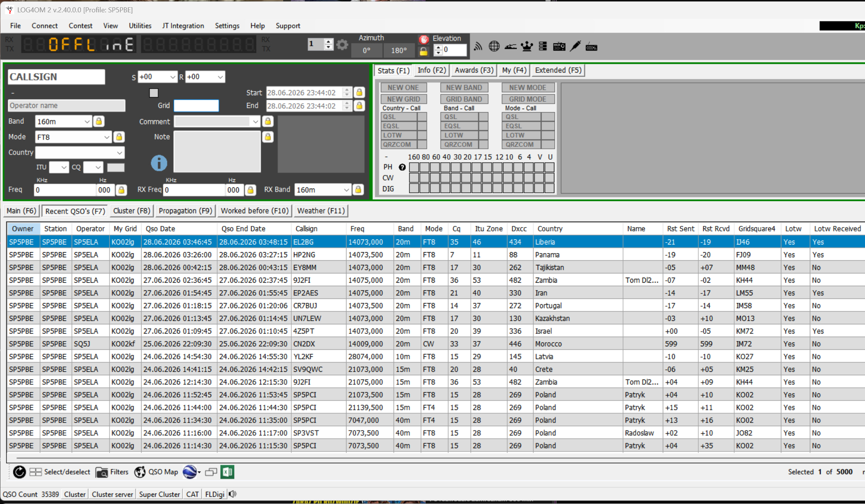Click the CW telegraph key icon

510,47
